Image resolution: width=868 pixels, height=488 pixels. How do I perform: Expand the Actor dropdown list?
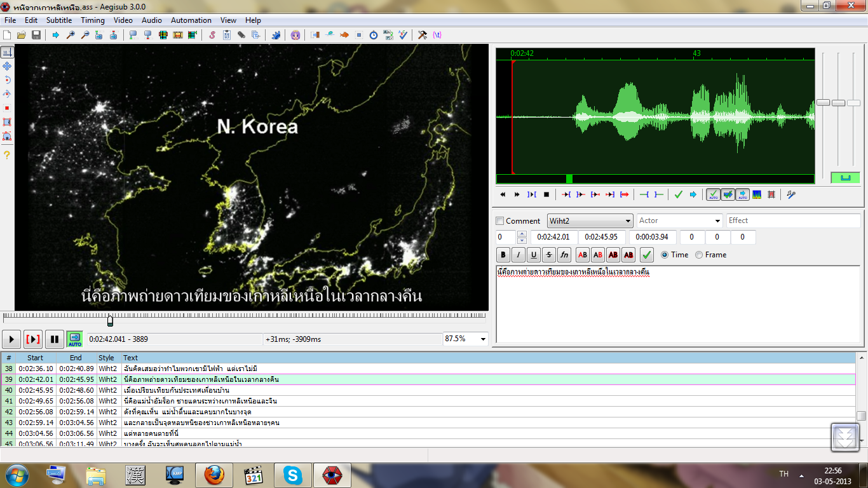click(717, 220)
